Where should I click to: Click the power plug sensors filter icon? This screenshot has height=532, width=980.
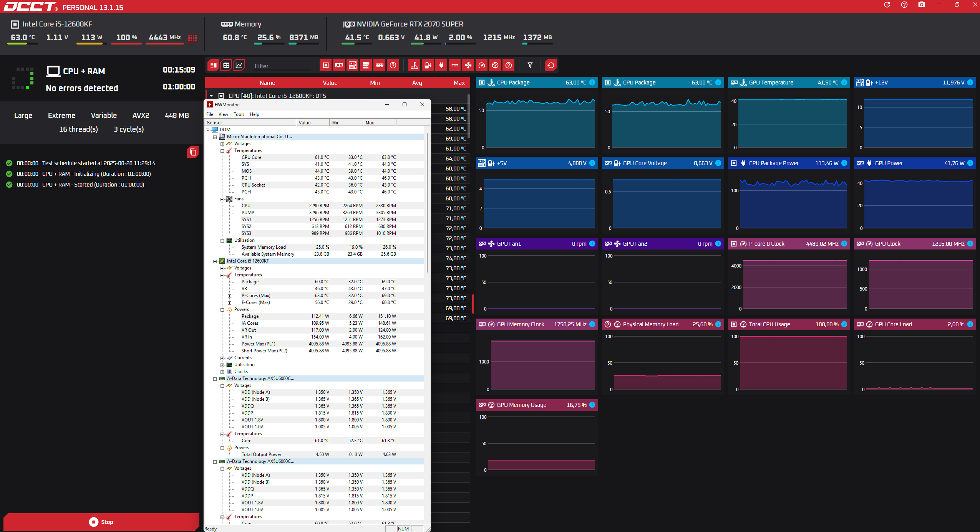point(441,65)
